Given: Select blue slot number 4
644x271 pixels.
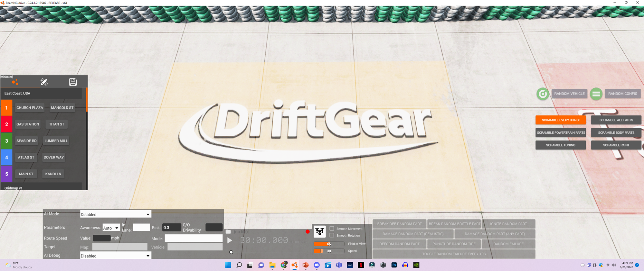Looking at the screenshot, I should 6,157.
